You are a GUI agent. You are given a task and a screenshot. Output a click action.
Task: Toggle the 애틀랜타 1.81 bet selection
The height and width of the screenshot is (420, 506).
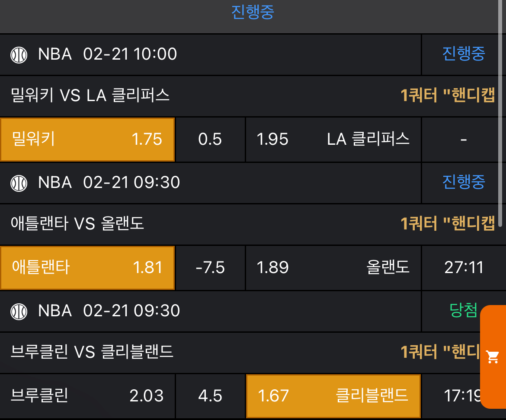[87, 267]
